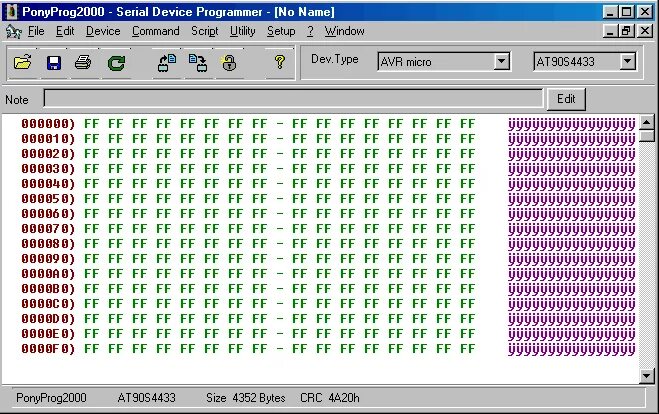Click address label 0000D0)
This screenshot has height=414, width=659.
[x=48, y=319]
